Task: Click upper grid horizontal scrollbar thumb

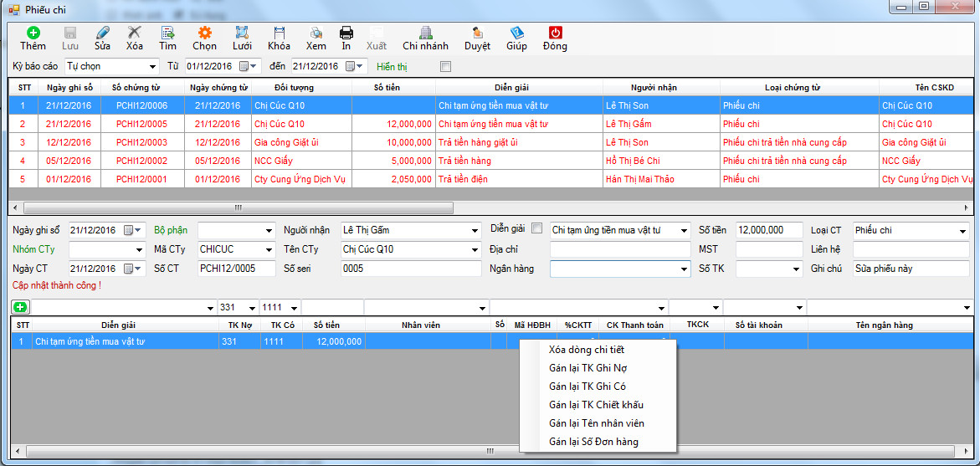Action: (x=239, y=207)
